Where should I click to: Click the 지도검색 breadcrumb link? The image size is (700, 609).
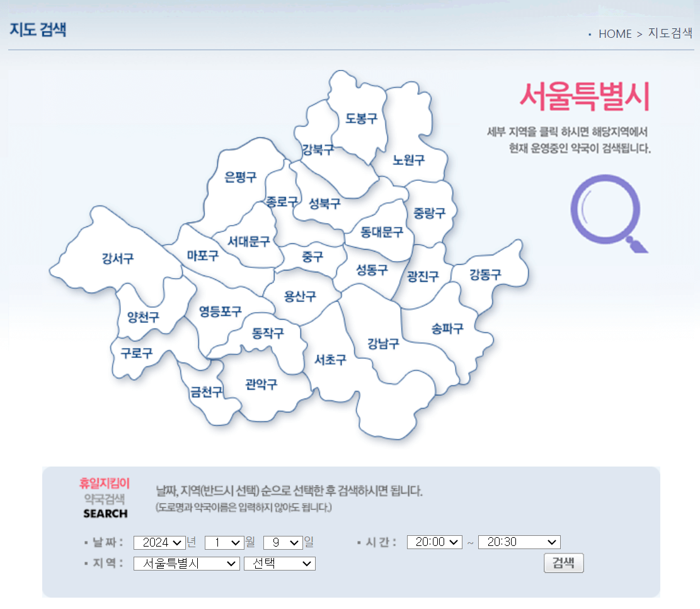(669, 34)
